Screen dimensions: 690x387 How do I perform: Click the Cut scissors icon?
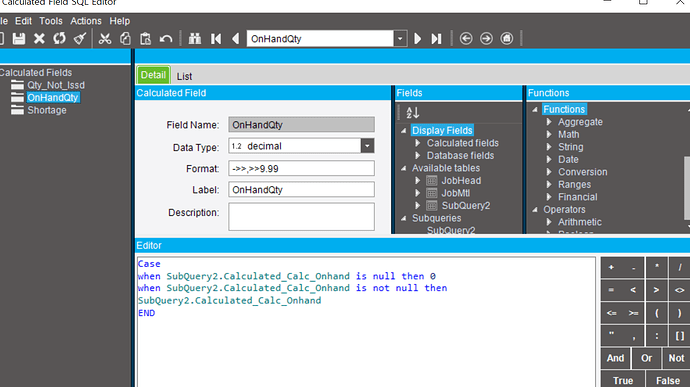pos(105,39)
